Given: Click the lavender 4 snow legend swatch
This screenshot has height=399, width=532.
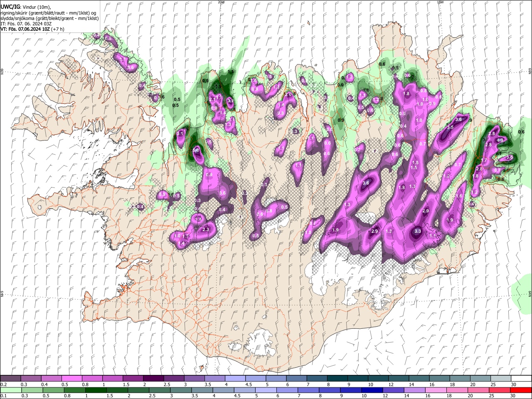Looking at the screenshot, I should (x=234, y=379).
